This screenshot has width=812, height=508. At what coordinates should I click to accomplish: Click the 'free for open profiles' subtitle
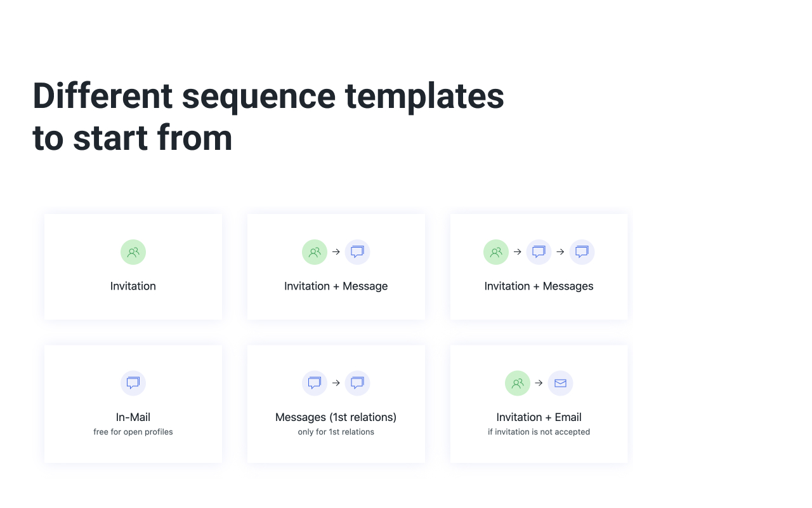(x=133, y=432)
